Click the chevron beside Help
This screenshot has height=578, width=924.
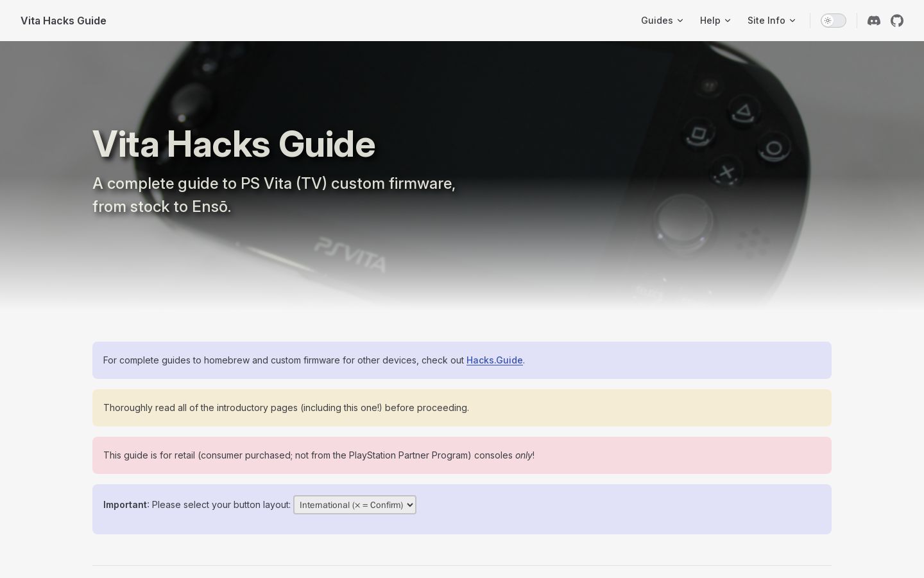pos(728,21)
